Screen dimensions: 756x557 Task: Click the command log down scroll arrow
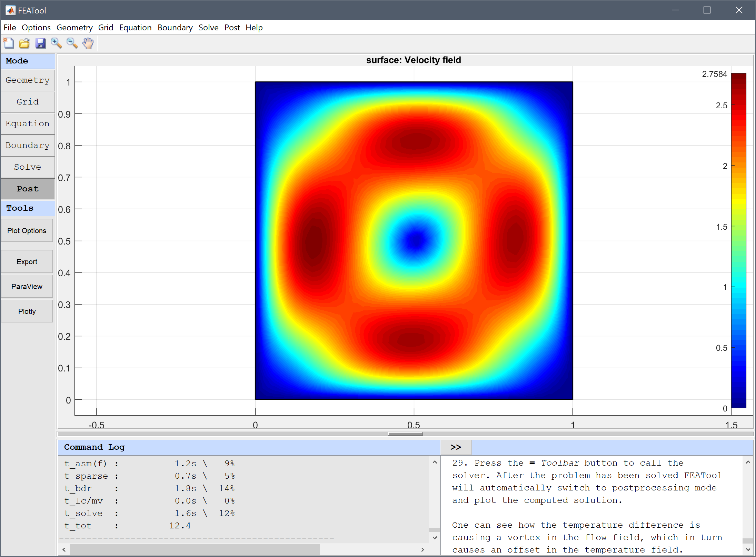click(435, 538)
